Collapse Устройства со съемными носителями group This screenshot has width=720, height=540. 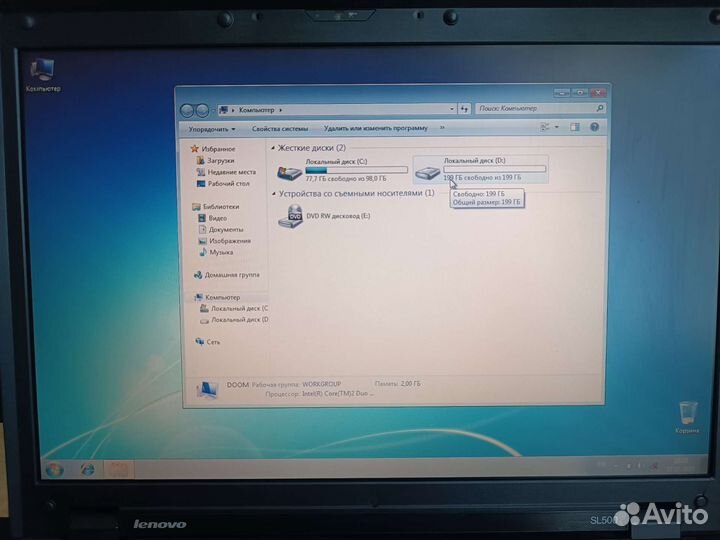[274, 194]
